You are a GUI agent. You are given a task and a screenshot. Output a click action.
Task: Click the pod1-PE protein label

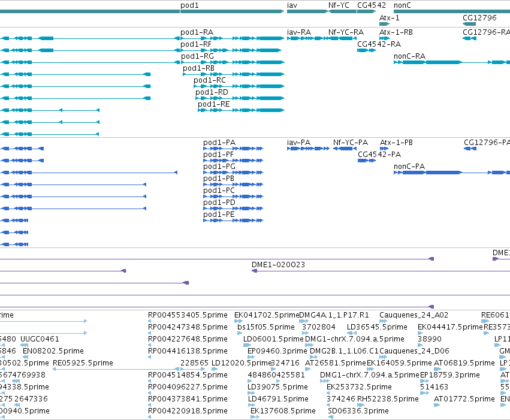click(219, 214)
